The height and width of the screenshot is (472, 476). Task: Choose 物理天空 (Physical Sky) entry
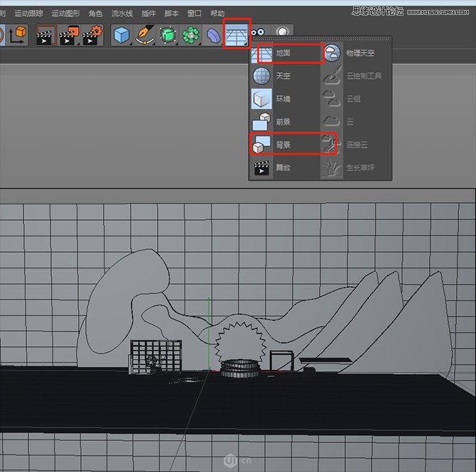tap(359, 53)
